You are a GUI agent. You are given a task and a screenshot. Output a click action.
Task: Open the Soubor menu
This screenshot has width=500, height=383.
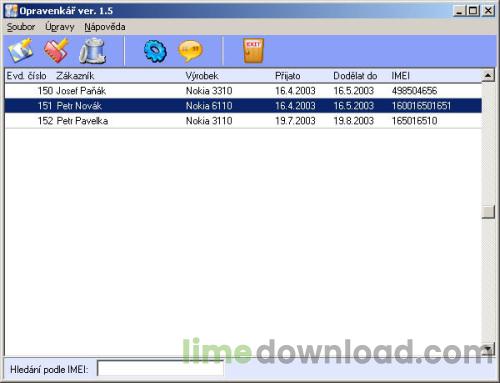(x=21, y=27)
